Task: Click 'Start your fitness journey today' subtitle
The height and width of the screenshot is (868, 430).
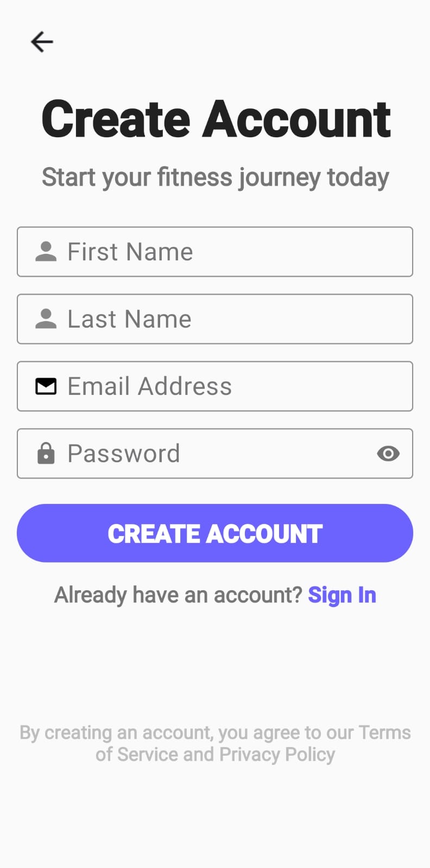Action: click(x=216, y=178)
